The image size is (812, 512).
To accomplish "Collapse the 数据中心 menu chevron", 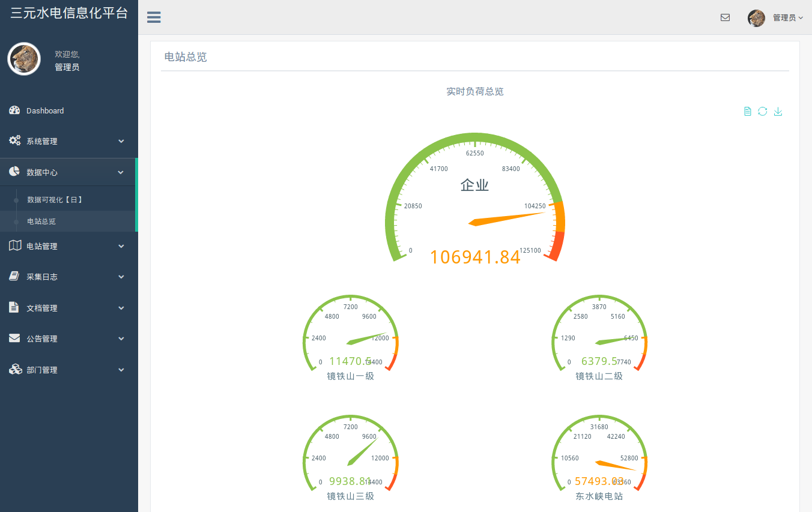I will click(x=121, y=172).
